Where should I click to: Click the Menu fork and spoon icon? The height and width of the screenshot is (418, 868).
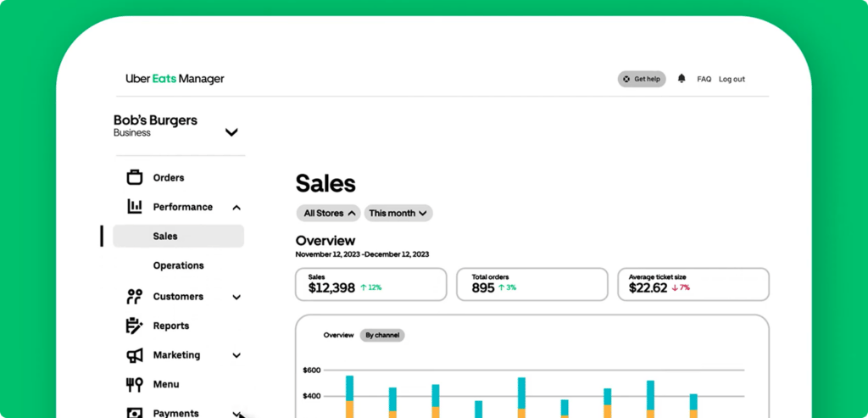[135, 384]
